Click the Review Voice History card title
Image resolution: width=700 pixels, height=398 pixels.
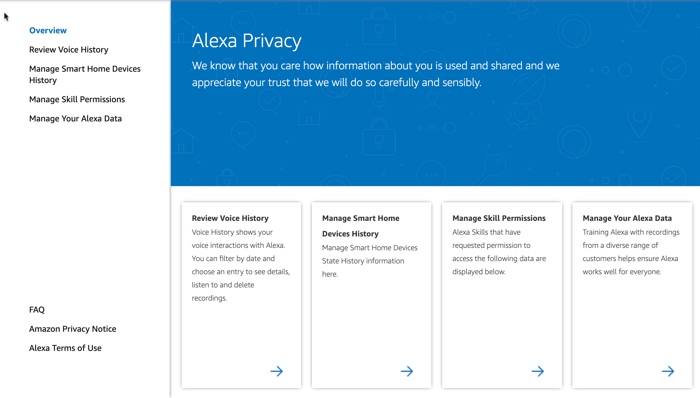click(230, 218)
